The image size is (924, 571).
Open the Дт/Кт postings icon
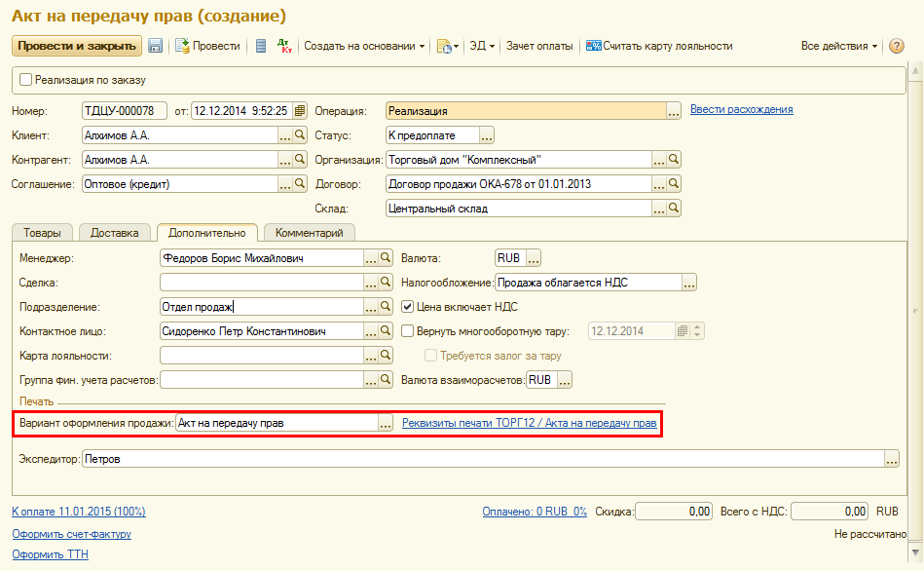click(x=283, y=46)
